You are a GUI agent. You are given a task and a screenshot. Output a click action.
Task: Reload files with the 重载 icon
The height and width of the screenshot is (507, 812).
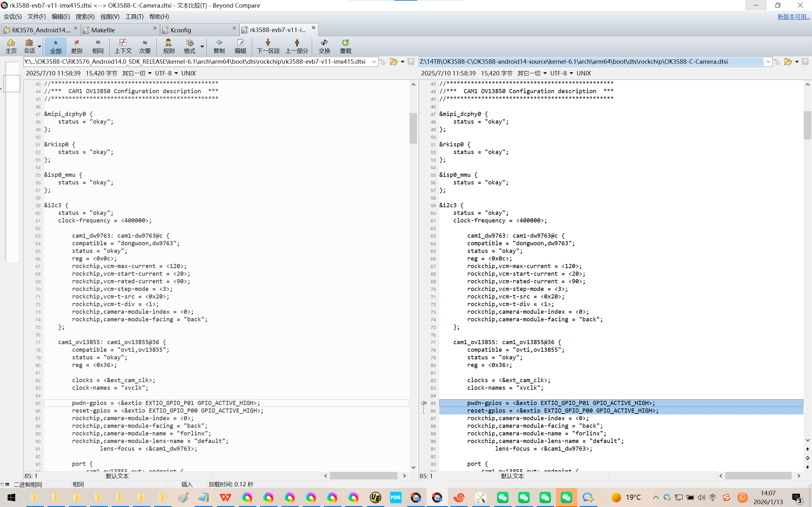click(345, 46)
